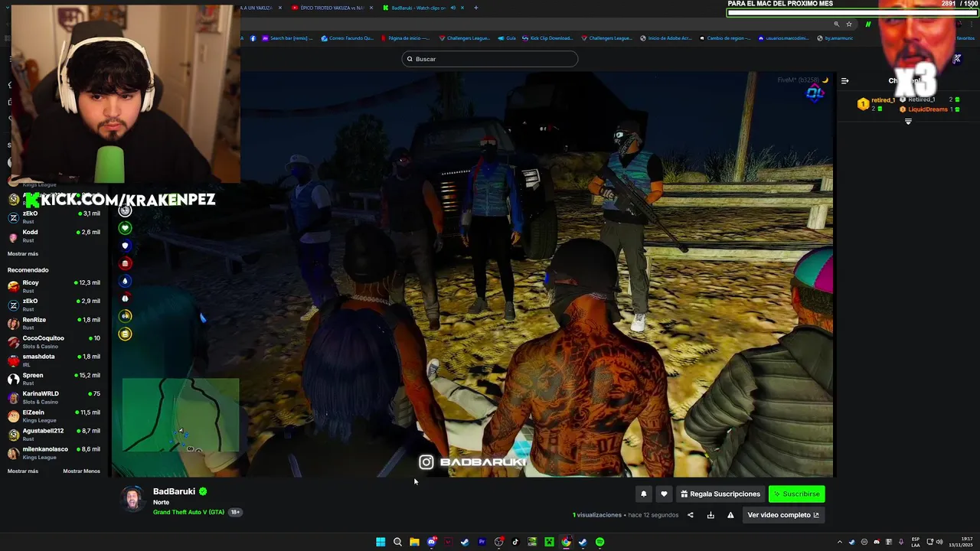This screenshot has height=551, width=980.
Task: Open ElZeein channel in sidebar
Action: 54,416
